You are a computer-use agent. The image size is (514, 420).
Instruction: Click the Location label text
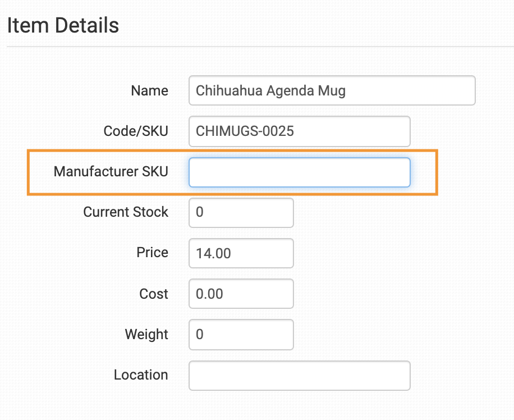pos(141,375)
